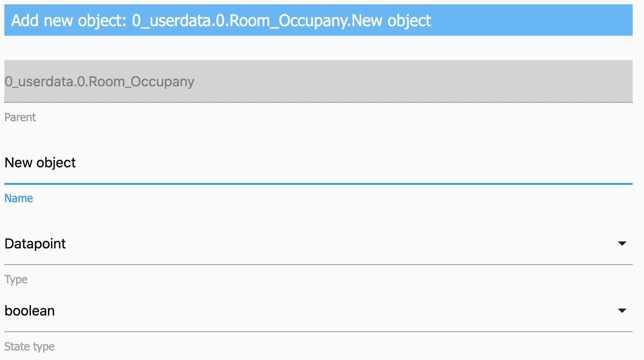Image resolution: width=644 pixels, height=360 pixels.
Task: Place cursor after 'New object' in Name
Action: (x=77, y=163)
